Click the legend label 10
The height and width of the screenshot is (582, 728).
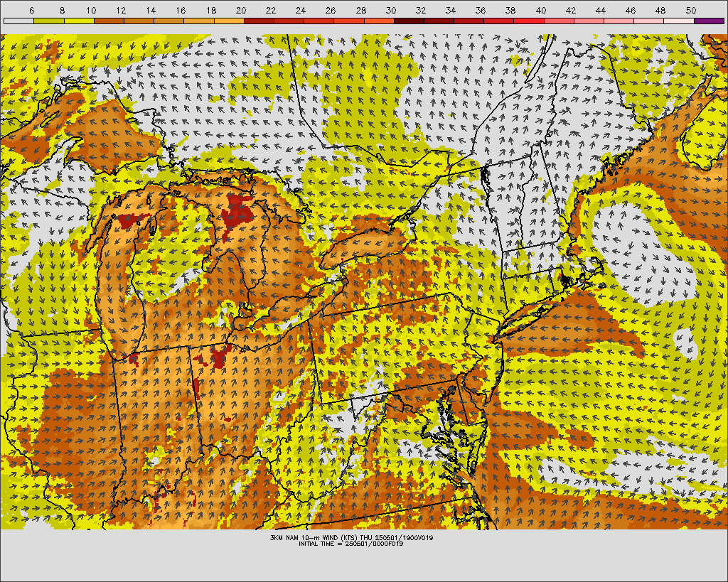tap(90, 10)
